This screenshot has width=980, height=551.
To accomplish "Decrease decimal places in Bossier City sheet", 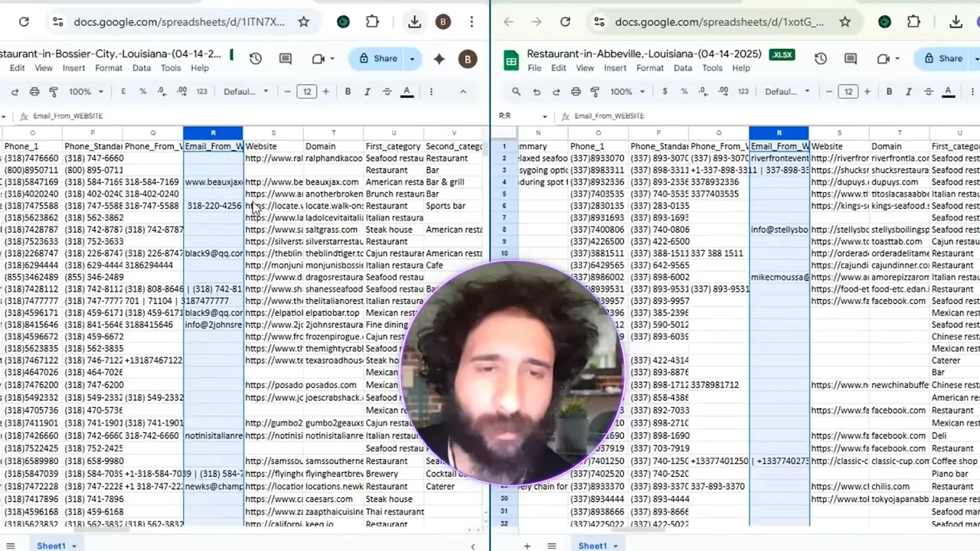I will pos(162,92).
